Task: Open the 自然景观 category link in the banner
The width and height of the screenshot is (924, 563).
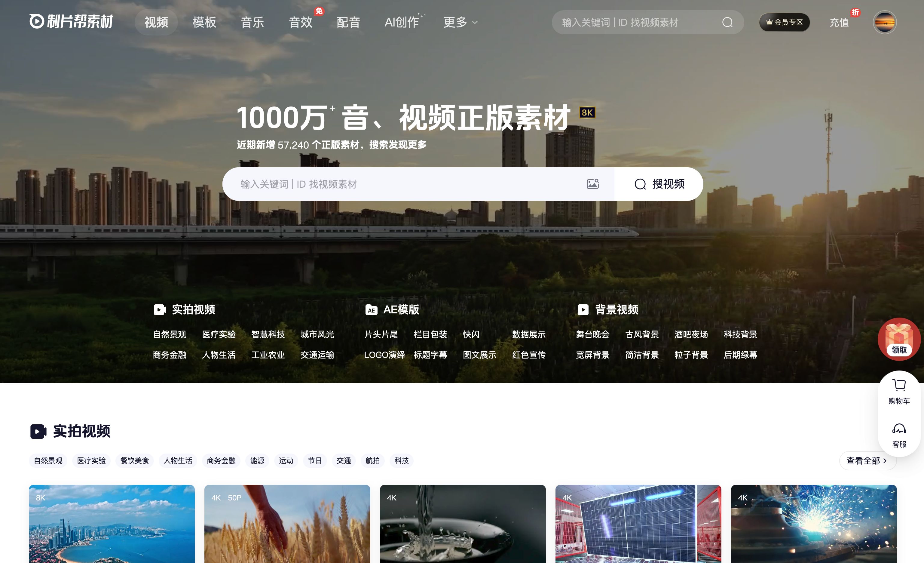Action: point(170,334)
